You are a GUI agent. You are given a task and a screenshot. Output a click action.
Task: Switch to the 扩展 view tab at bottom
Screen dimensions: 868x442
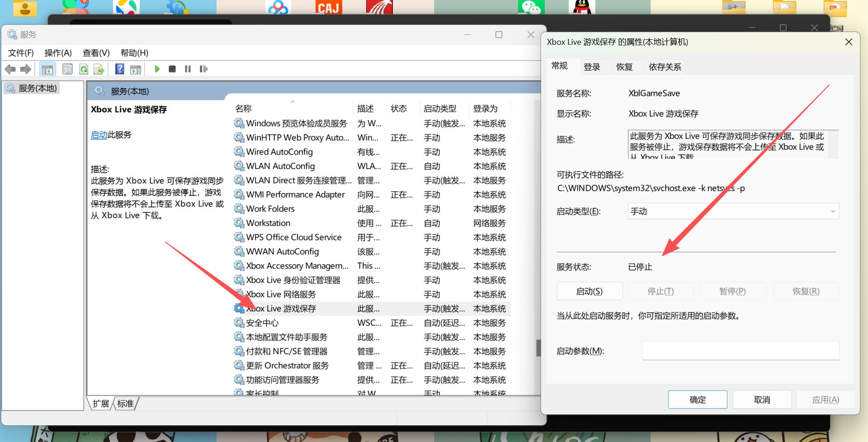point(100,404)
